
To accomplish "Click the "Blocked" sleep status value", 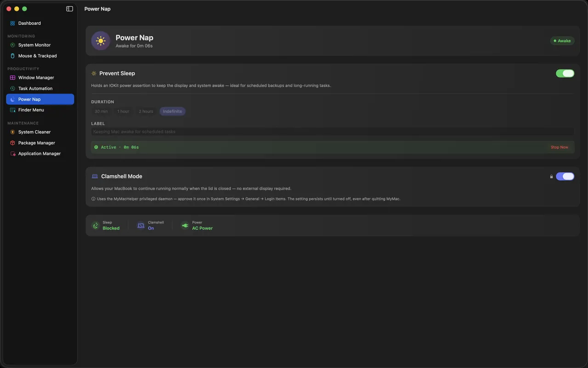I will point(111,228).
